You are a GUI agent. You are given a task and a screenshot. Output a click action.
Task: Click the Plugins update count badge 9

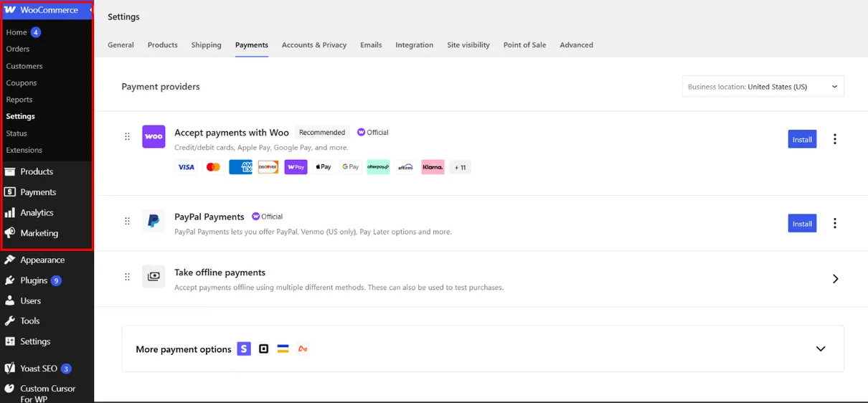56,280
